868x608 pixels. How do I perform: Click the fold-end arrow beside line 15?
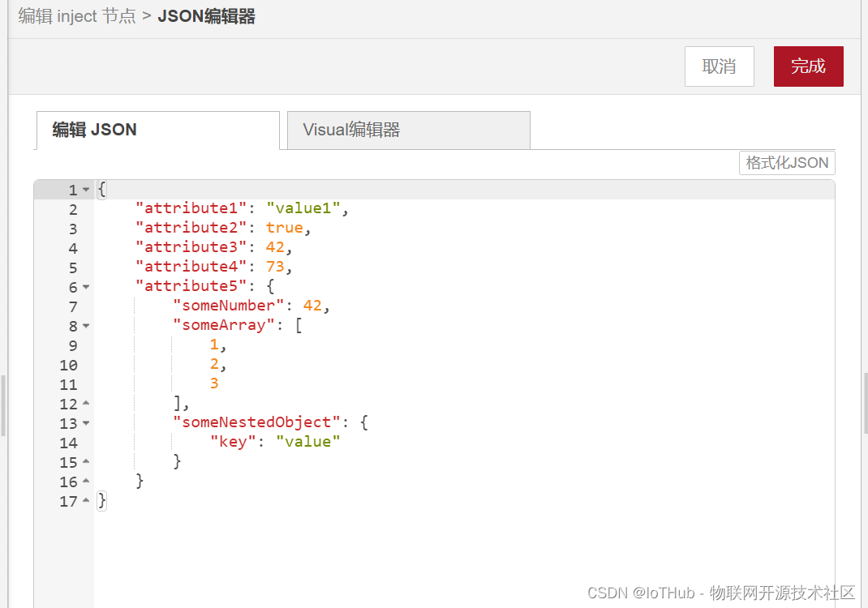click(86, 461)
